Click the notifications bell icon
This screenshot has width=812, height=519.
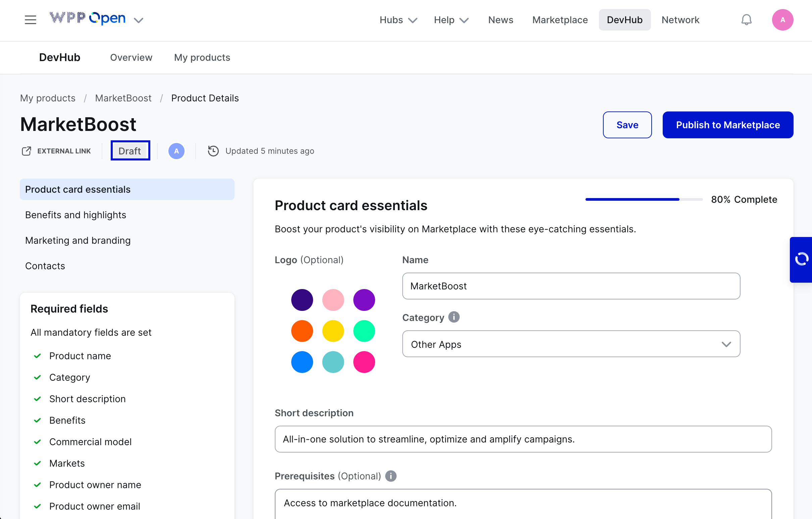(746, 20)
